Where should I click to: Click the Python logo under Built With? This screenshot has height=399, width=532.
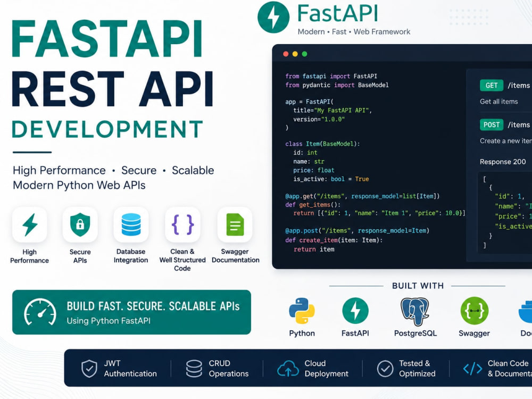point(302,311)
